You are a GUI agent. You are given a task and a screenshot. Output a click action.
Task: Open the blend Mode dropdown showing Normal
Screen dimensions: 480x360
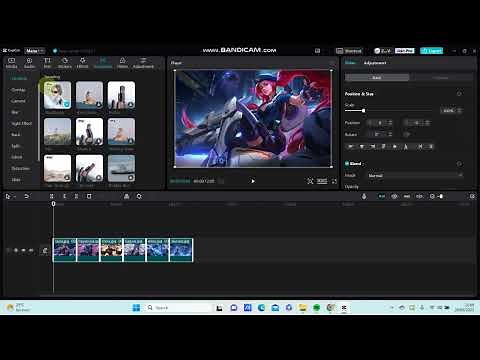click(415, 175)
